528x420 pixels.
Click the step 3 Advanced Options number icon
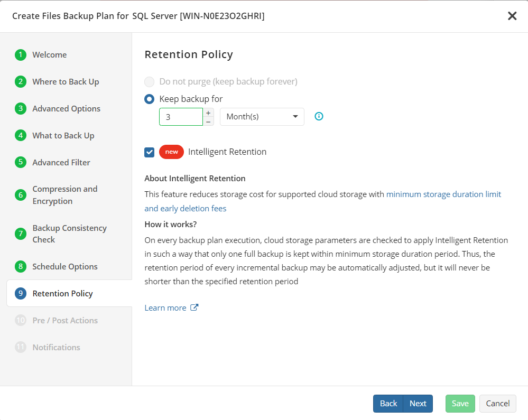[21, 108]
